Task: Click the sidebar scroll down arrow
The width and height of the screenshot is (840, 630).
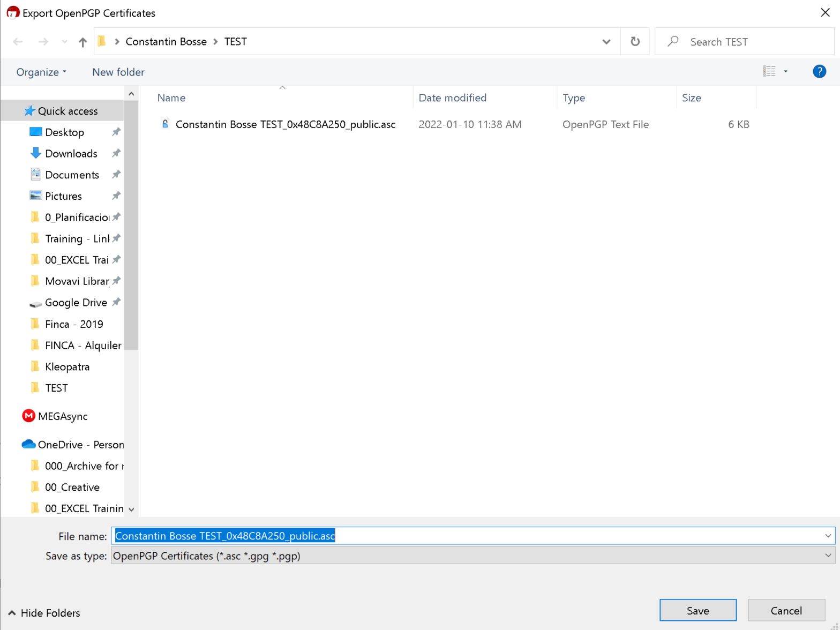Action: 131,509
